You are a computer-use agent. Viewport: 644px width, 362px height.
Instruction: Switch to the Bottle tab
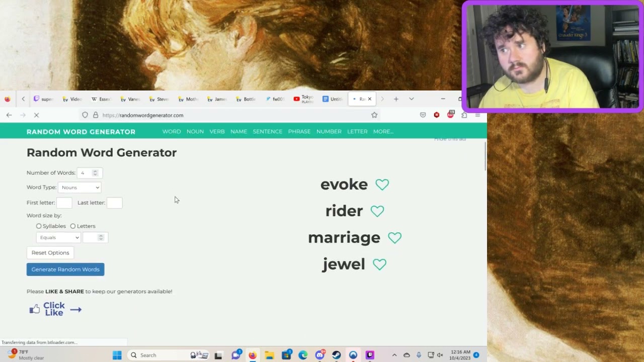(x=246, y=99)
